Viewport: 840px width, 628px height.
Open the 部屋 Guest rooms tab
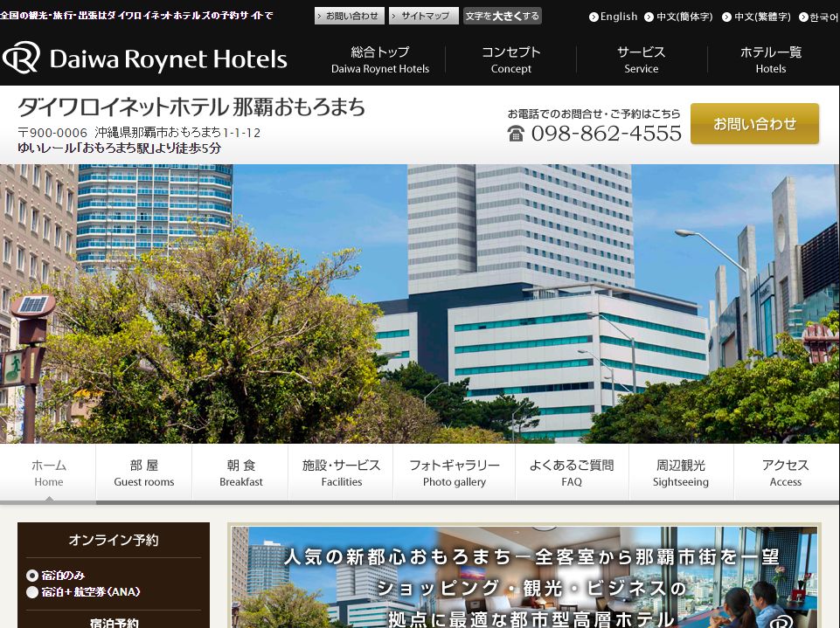pyautogui.click(x=144, y=473)
